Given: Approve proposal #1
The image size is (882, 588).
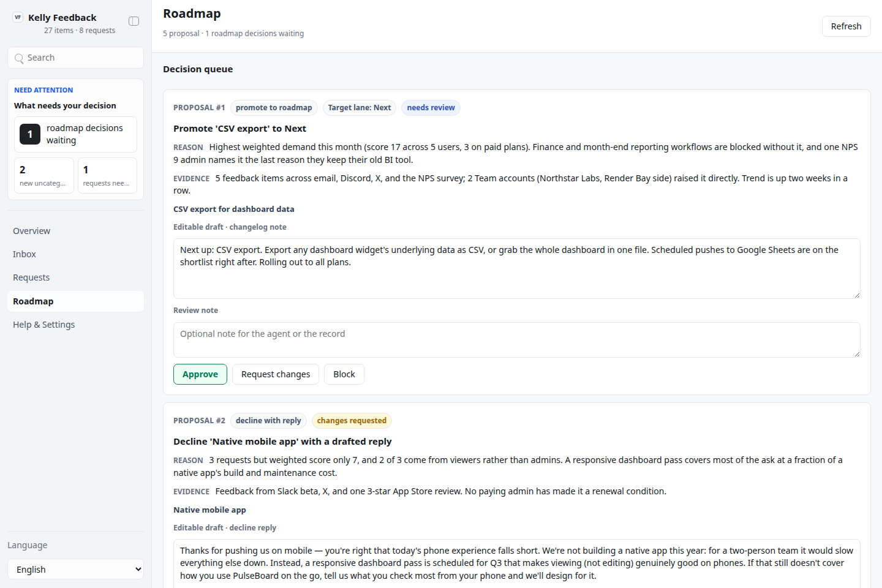Looking at the screenshot, I should point(200,374).
